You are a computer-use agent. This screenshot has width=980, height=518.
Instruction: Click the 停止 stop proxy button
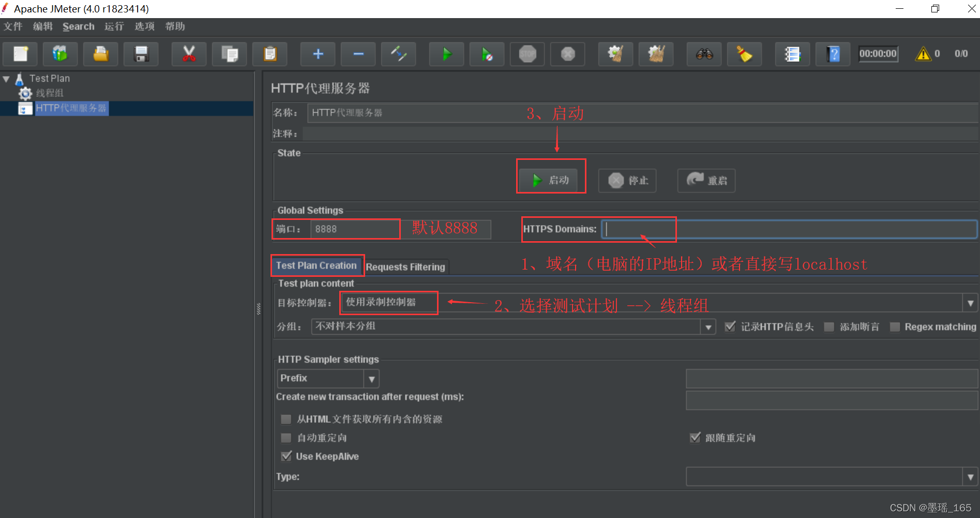[627, 181]
